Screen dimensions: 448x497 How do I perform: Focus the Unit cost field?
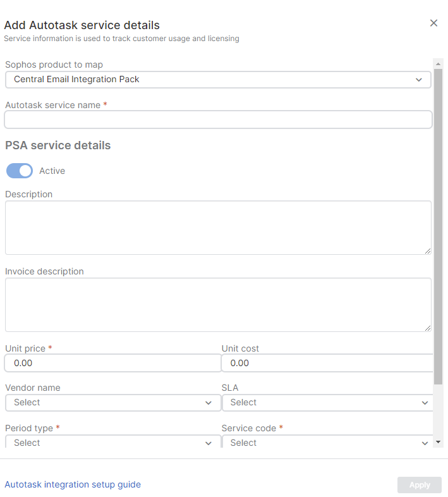pos(327,363)
